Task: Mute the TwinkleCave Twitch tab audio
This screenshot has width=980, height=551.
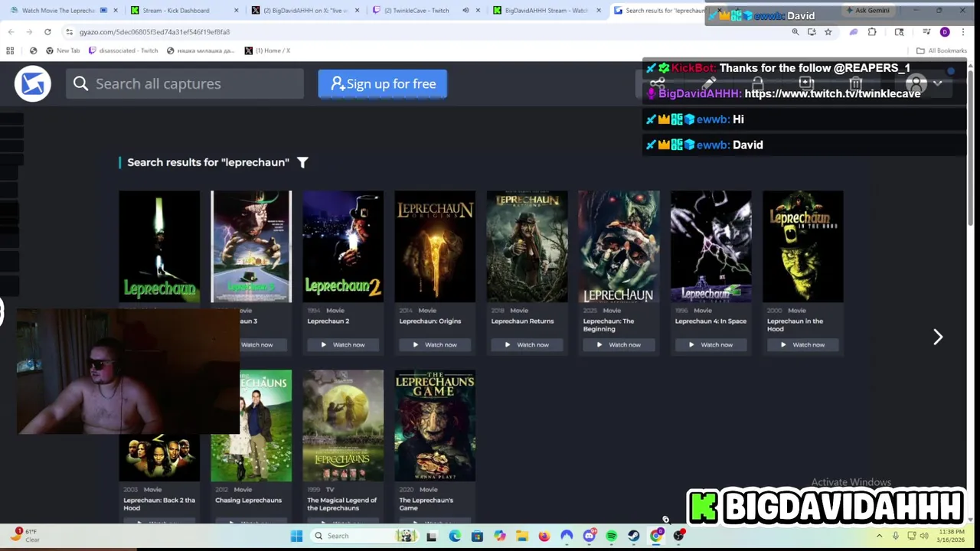Action: tap(465, 11)
